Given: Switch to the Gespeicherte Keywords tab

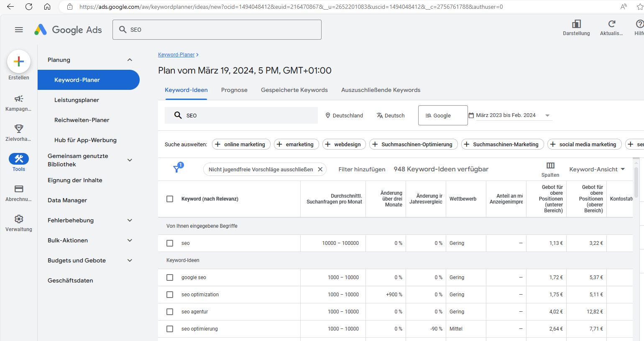Looking at the screenshot, I should click(x=294, y=90).
